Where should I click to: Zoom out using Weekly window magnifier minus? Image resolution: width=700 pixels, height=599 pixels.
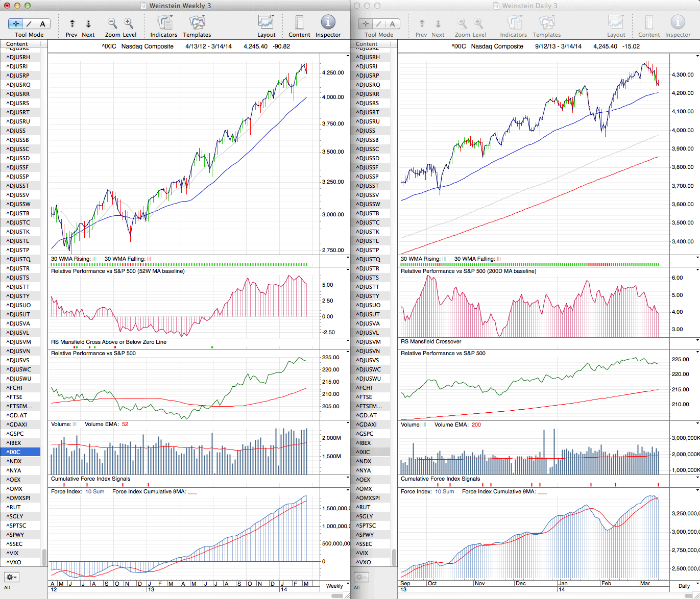click(112, 23)
